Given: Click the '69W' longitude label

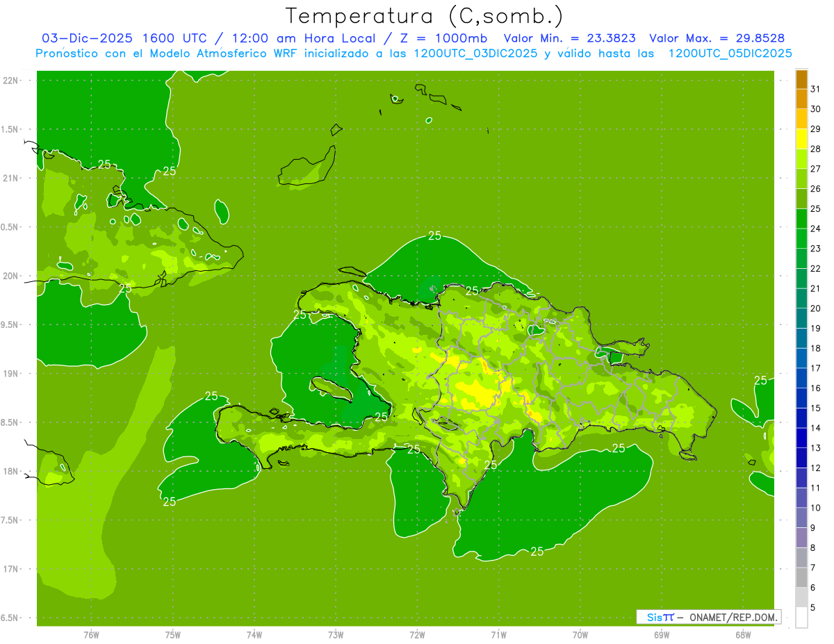Looking at the screenshot, I should tap(662, 634).
